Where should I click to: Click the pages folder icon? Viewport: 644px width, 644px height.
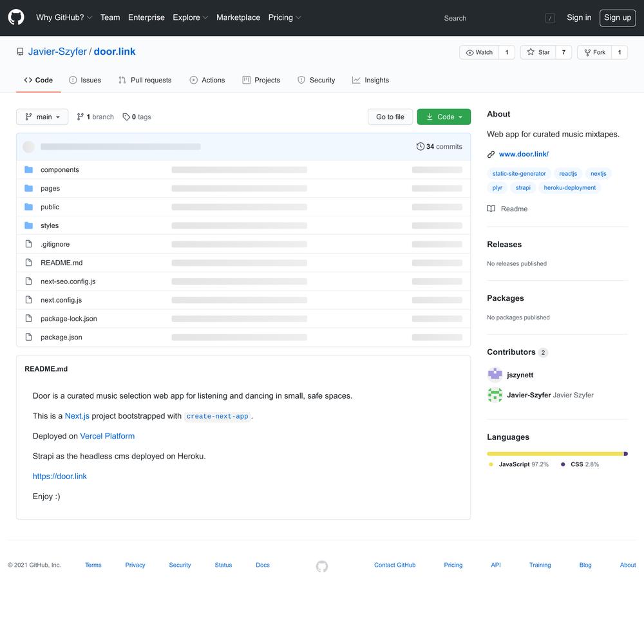click(28, 188)
